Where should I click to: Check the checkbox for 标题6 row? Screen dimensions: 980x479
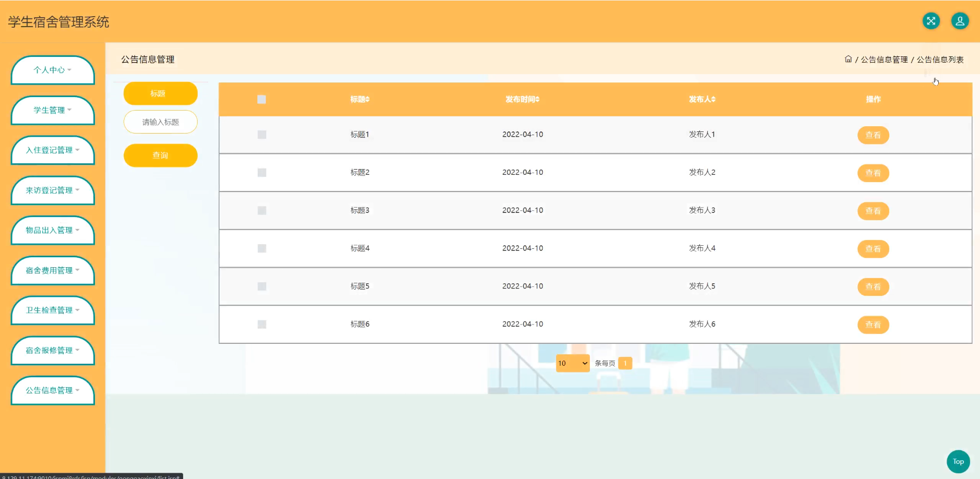coord(262,325)
